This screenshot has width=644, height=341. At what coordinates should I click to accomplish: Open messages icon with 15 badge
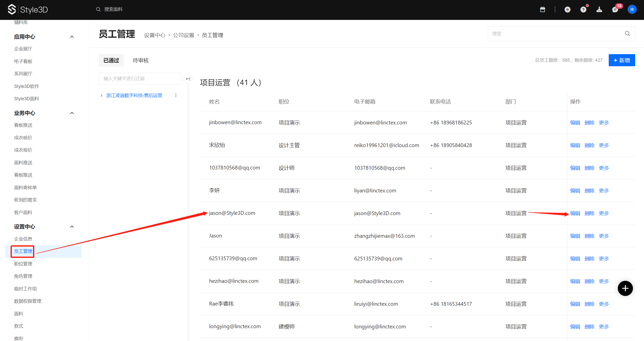tap(615, 10)
